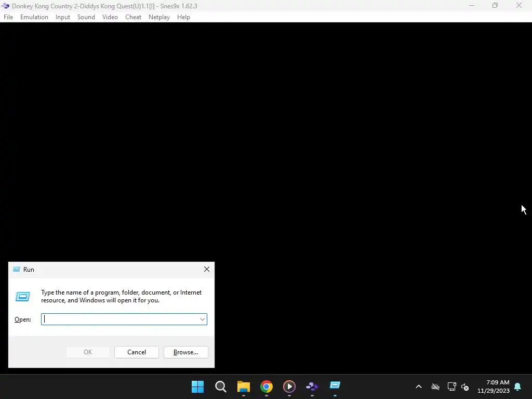Open the File menu in Snes9x
Viewport: 532px width, 399px height.
(8, 17)
